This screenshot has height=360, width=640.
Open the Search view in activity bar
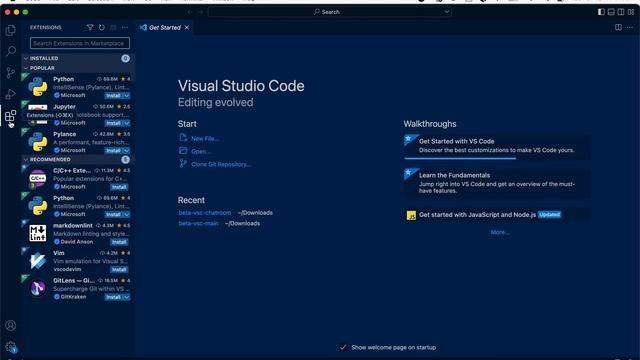pyautogui.click(x=11, y=51)
